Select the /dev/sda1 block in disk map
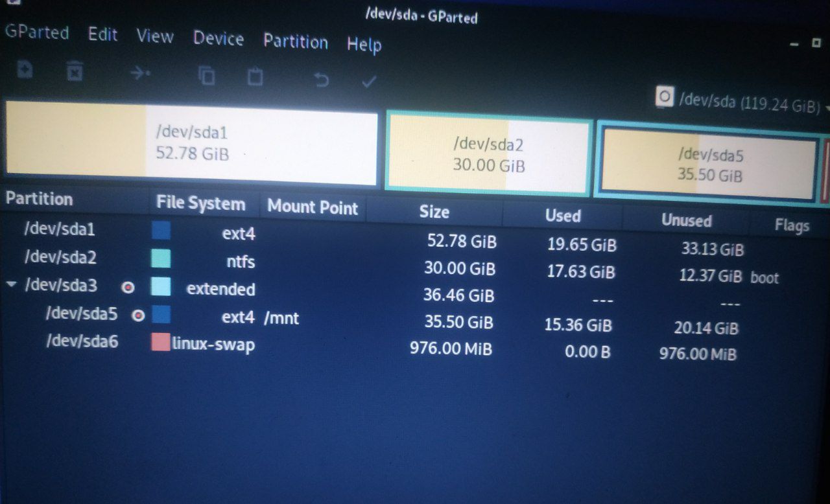Viewport: 830px width, 504px height. pos(191,143)
